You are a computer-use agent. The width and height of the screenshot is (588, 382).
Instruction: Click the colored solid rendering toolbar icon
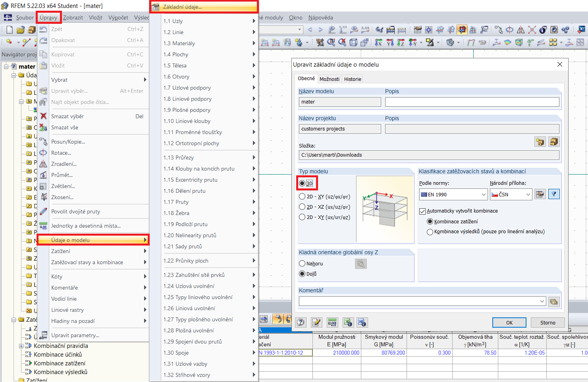(x=519, y=42)
